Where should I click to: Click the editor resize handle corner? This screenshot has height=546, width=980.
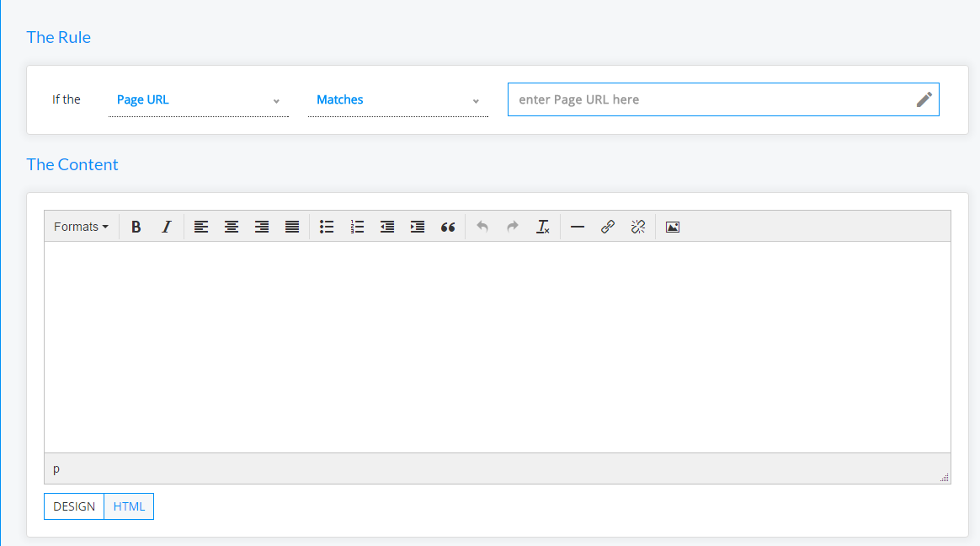click(x=945, y=477)
